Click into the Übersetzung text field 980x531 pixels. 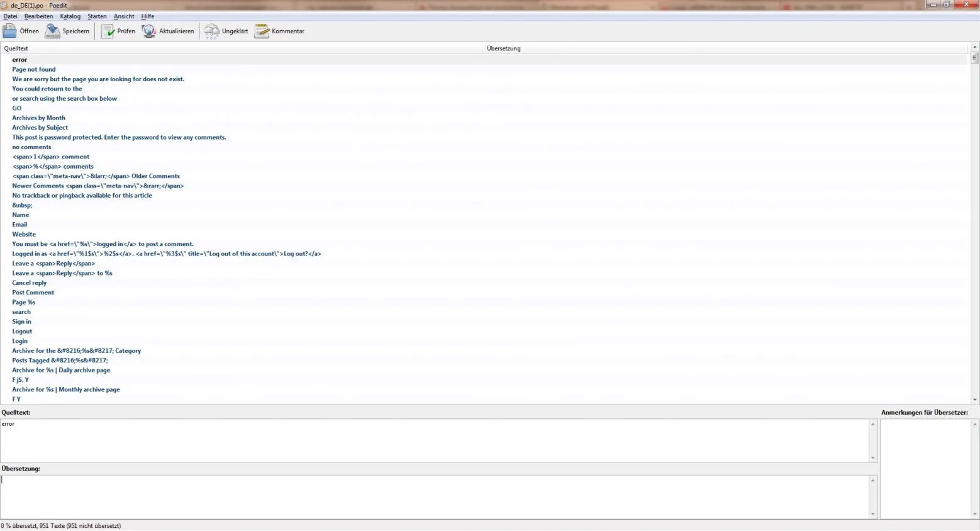434,497
